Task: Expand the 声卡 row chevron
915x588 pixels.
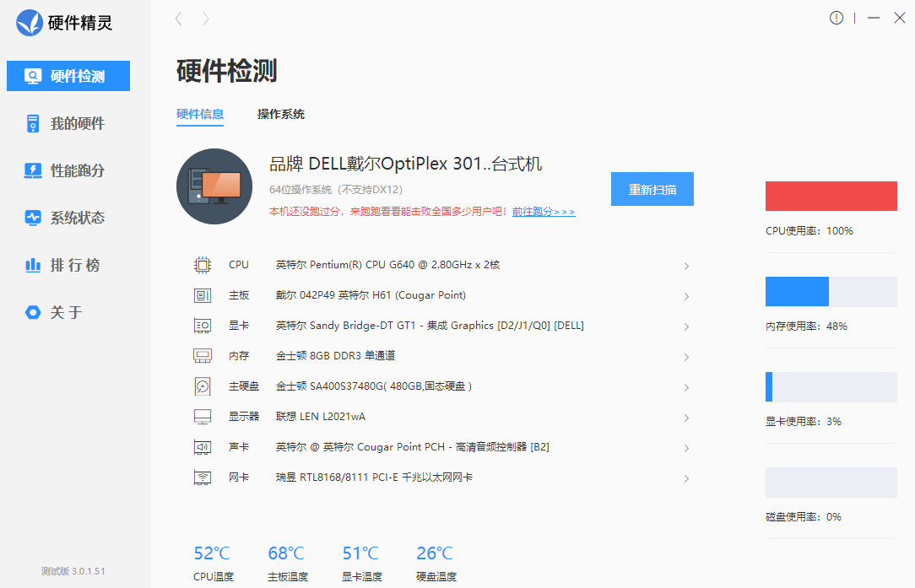Action: coord(687,448)
